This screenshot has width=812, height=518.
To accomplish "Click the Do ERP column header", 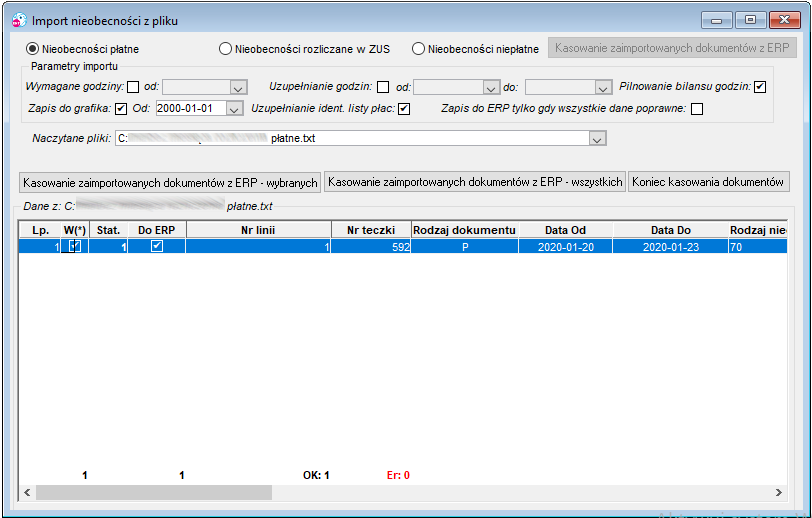I will [156, 230].
